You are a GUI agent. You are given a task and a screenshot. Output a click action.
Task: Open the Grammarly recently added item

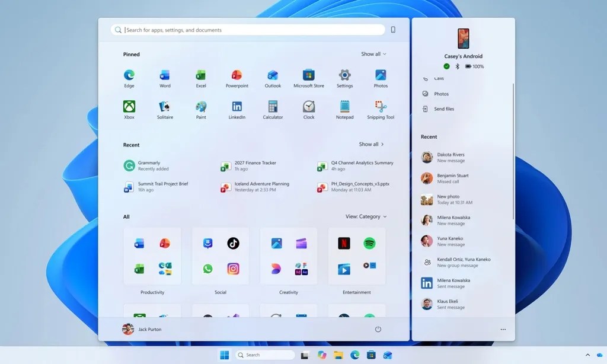coord(146,166)
